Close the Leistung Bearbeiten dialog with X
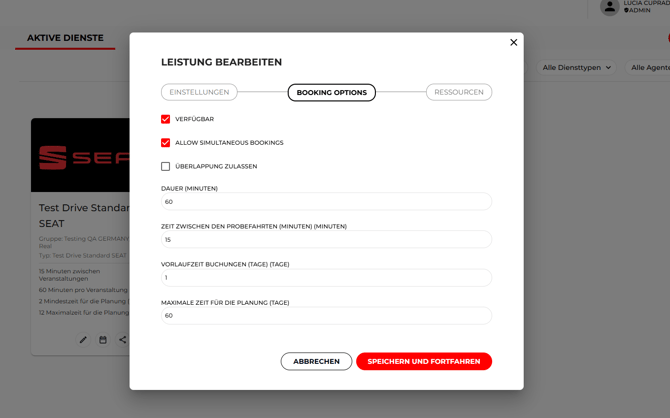The image size is (670, 418). click(514, 42)
